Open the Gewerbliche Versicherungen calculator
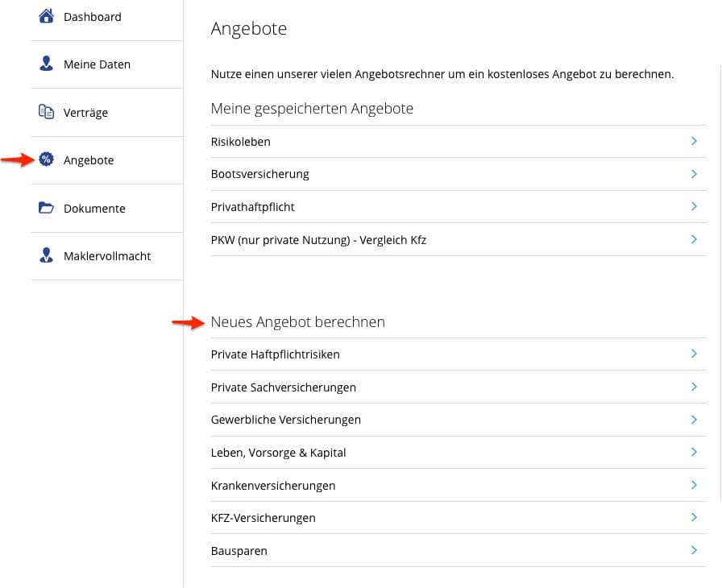 pyautogui.click(x=286, y=420)
